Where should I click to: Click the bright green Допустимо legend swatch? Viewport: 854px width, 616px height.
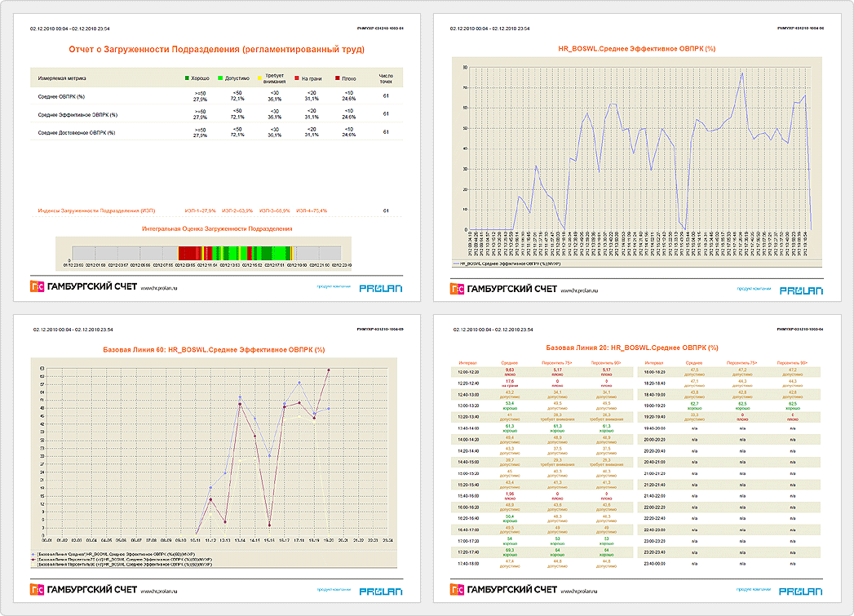[220, 79]
